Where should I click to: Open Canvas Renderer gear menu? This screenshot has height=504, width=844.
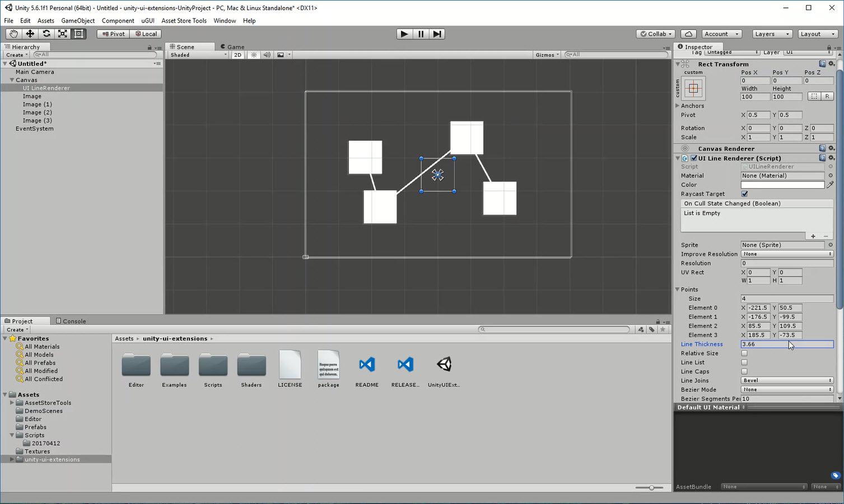pyautogui.click(x=832, y=148)
